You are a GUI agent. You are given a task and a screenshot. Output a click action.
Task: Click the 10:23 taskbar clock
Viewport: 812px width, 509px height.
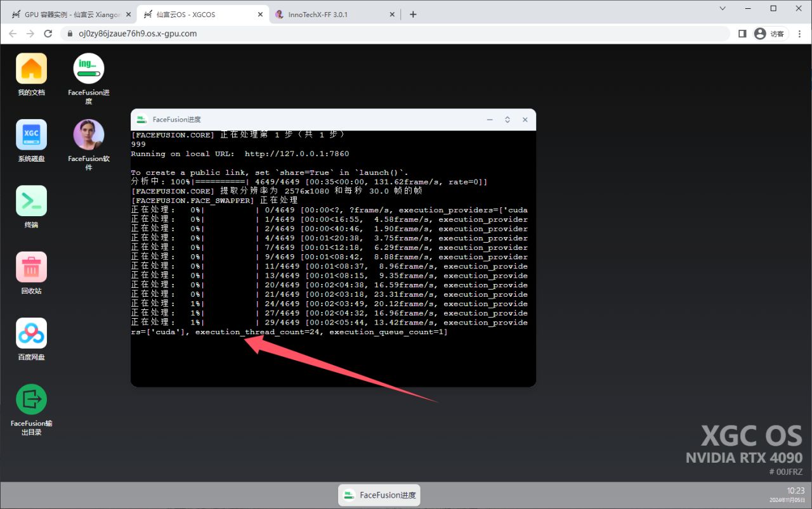[x=796, y=491]
